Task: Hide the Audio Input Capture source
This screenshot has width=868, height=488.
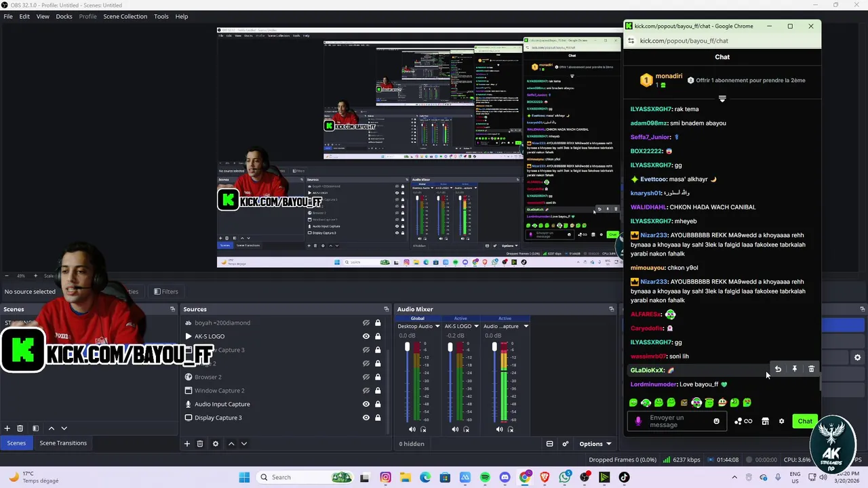Action: (366, 404)
